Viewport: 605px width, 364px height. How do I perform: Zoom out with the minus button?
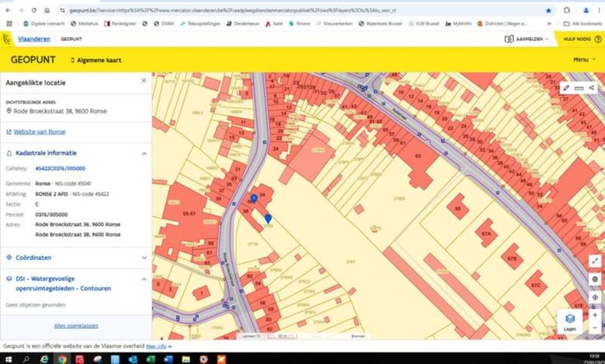pos(595,328)
